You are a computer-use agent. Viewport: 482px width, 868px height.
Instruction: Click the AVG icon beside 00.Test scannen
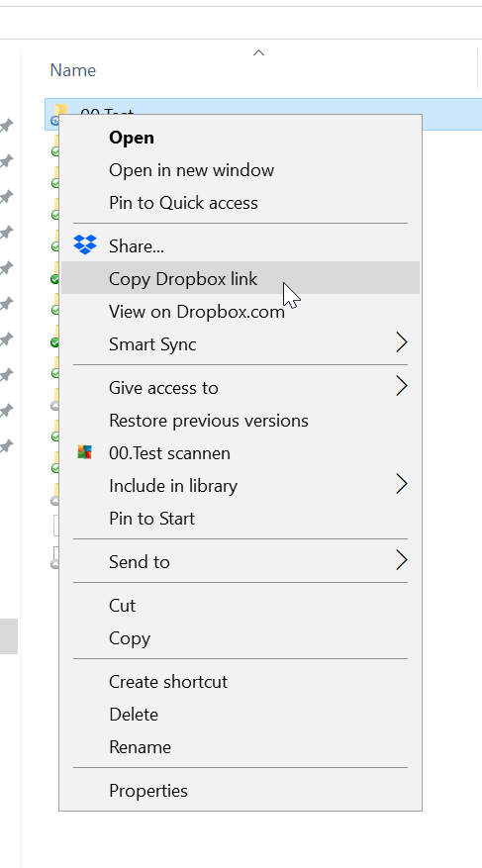[x=84, y=452]
